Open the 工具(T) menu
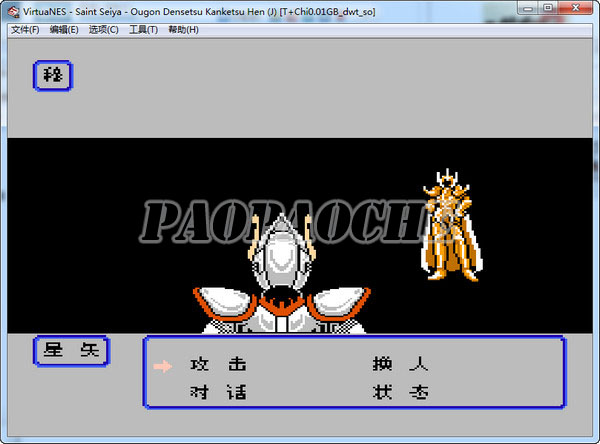 pos(143,30)
